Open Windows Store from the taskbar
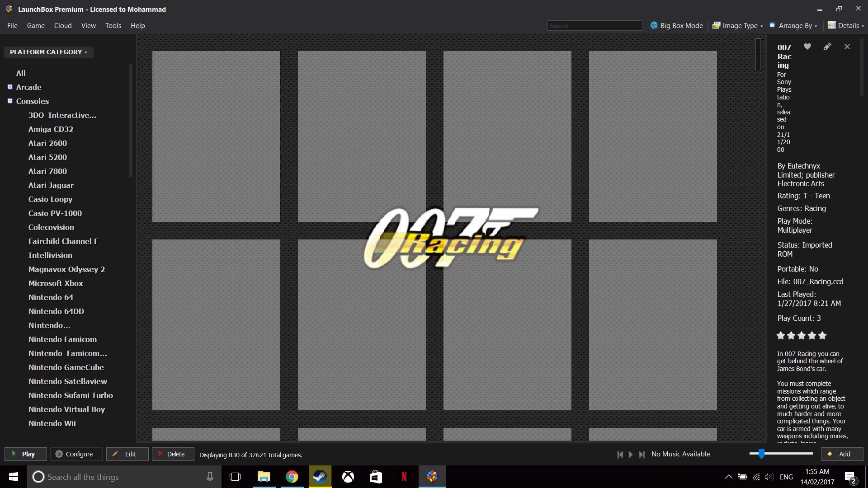 coord(376,477)
